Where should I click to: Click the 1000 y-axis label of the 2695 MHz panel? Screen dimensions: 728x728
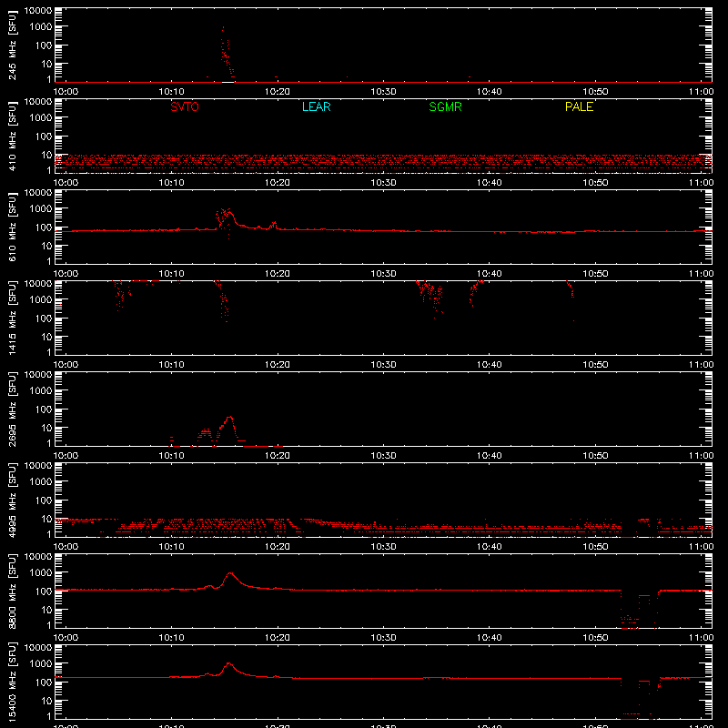point(40,391)
